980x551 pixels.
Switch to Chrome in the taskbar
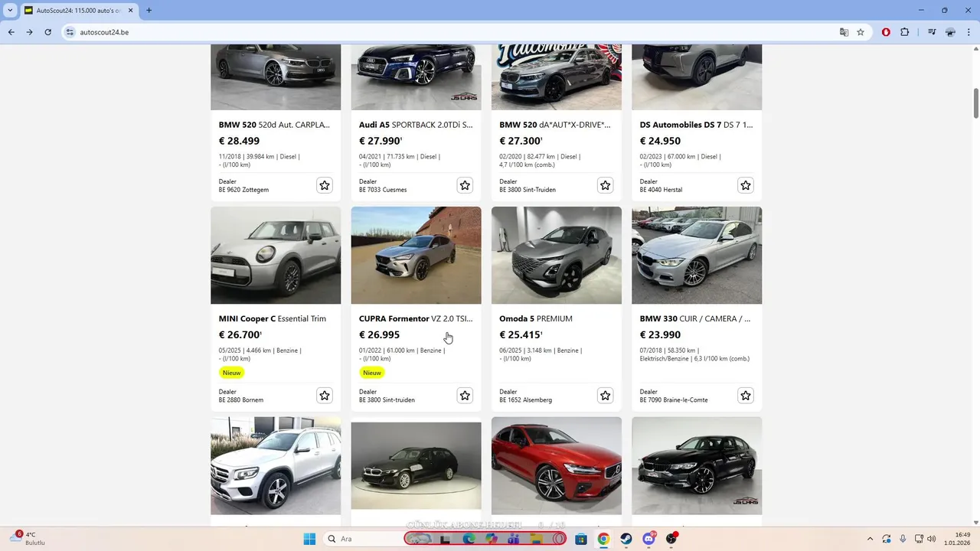coord(603,539)
